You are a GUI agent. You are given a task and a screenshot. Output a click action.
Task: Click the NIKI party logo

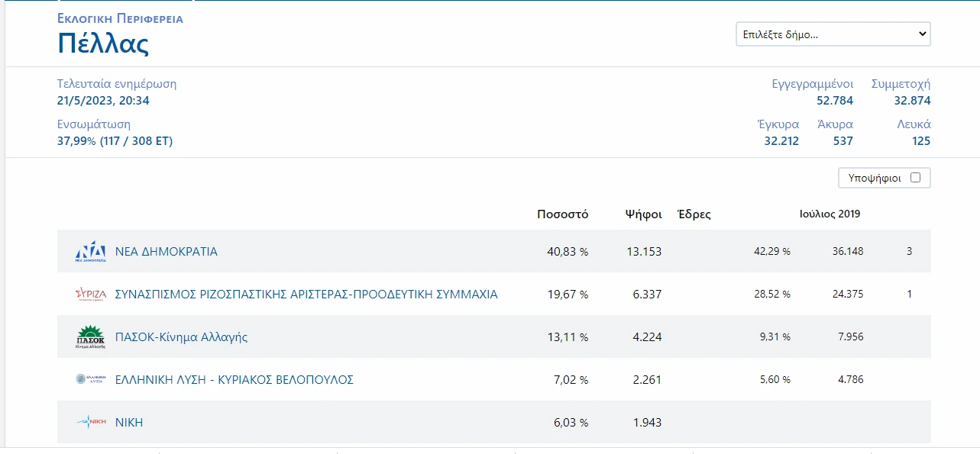(90, 422)
